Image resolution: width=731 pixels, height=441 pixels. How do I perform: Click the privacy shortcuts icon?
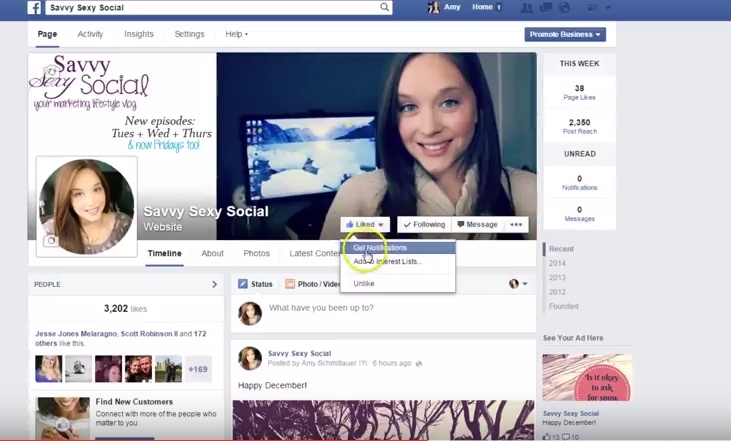coord(592,8)
